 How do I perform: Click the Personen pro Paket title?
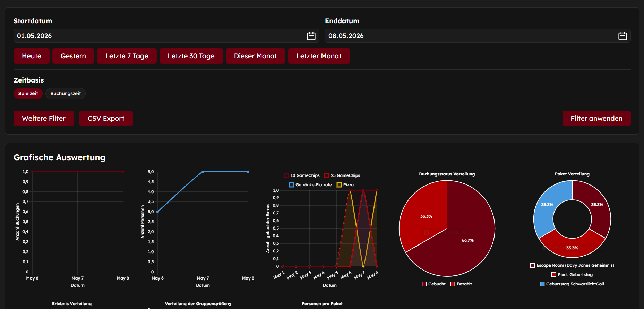click(x=322, y=304)
